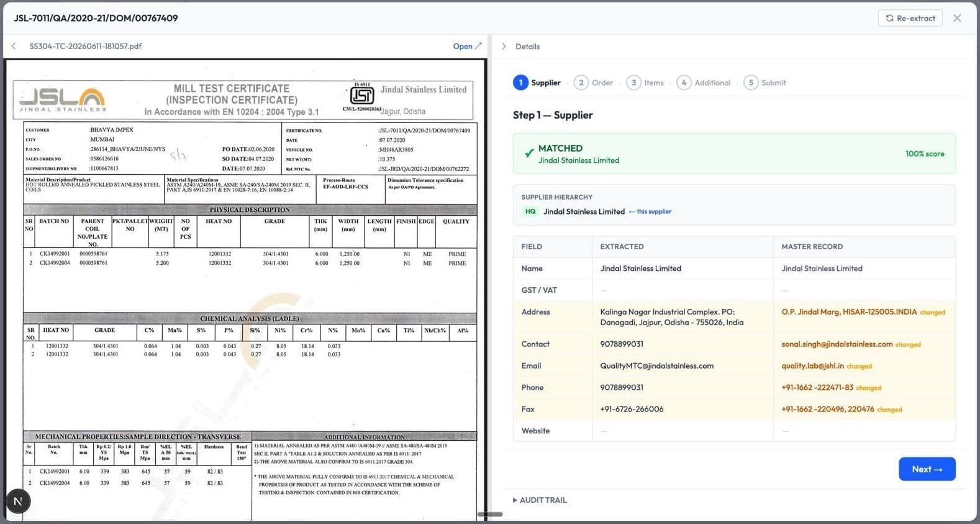
Task: Click the Next button
Action: click(927, 469)
